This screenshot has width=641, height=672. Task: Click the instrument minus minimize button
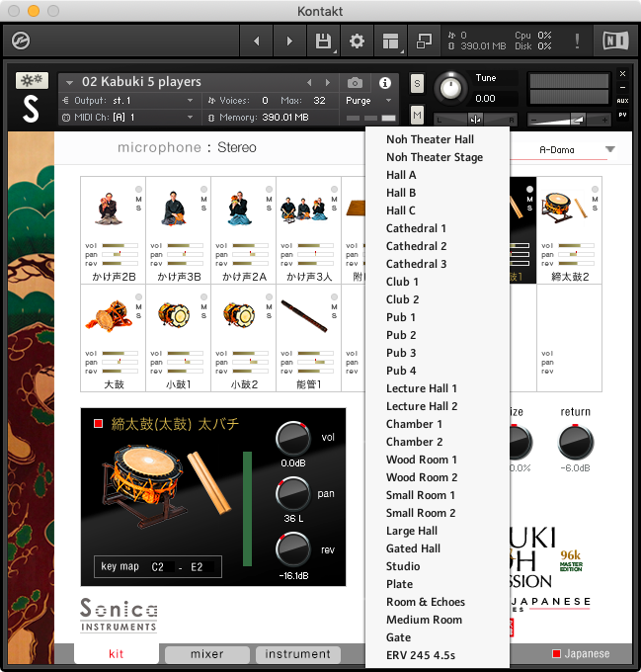(x=622, y=87)
